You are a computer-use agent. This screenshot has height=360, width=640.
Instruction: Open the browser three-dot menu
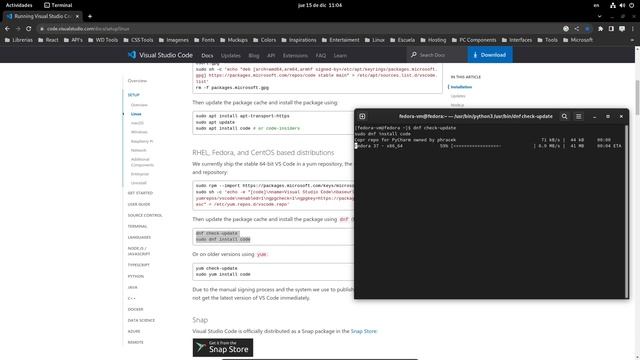point(633,29)
